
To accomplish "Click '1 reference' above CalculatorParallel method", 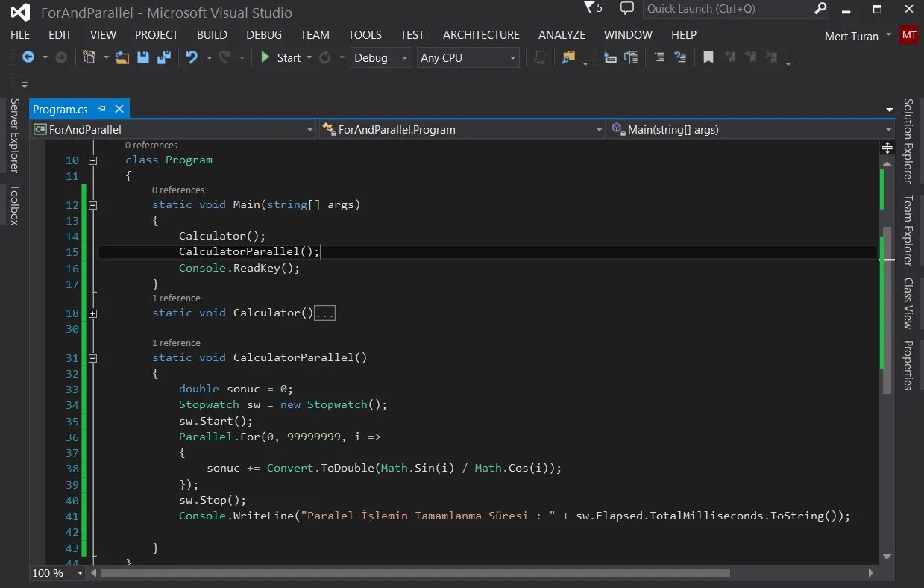I will (176, 343).
